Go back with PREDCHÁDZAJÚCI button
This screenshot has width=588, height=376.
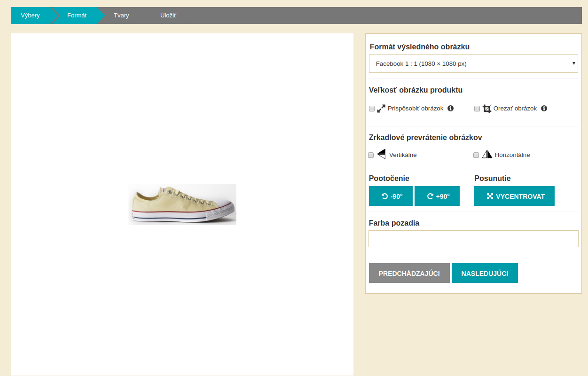[409, 273]
